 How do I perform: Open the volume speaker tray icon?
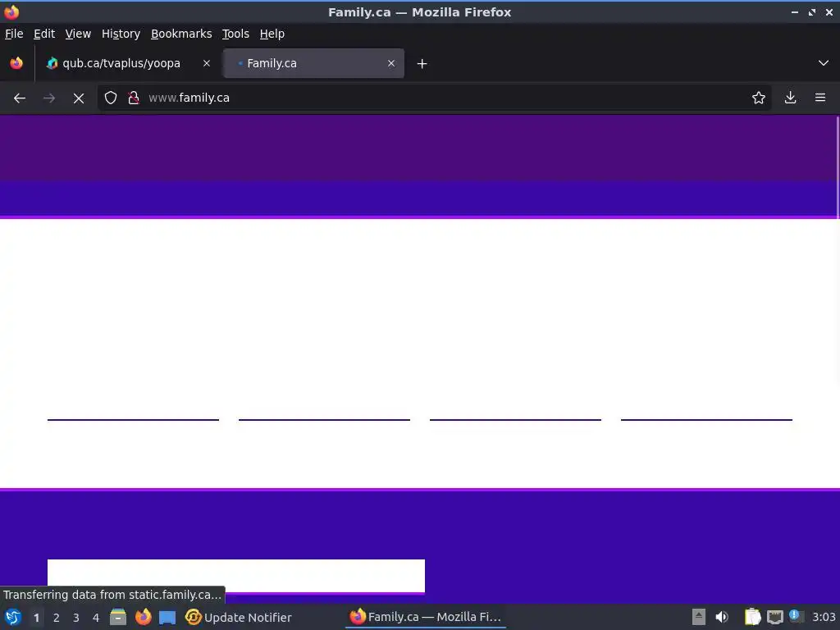tap(722, 617)
